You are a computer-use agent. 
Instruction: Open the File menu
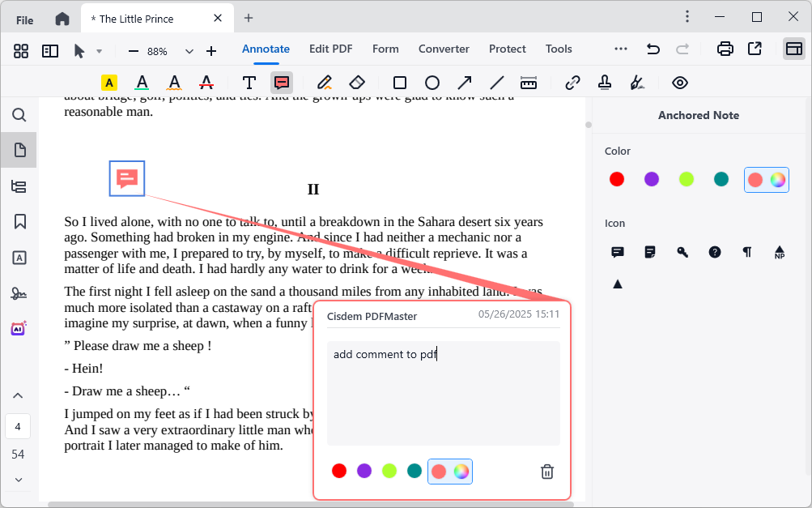25,20
